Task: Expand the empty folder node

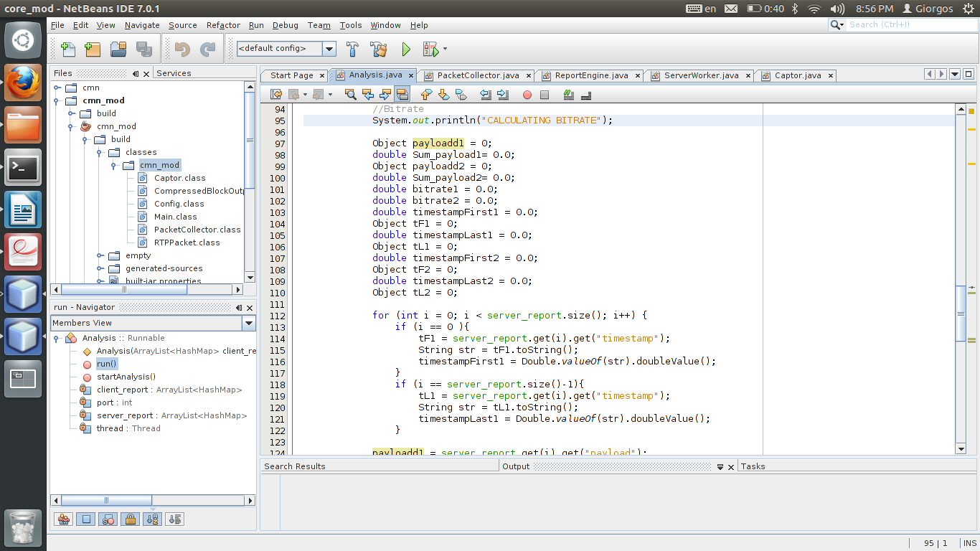Action: pyautogui.click(x=100, y=255)
